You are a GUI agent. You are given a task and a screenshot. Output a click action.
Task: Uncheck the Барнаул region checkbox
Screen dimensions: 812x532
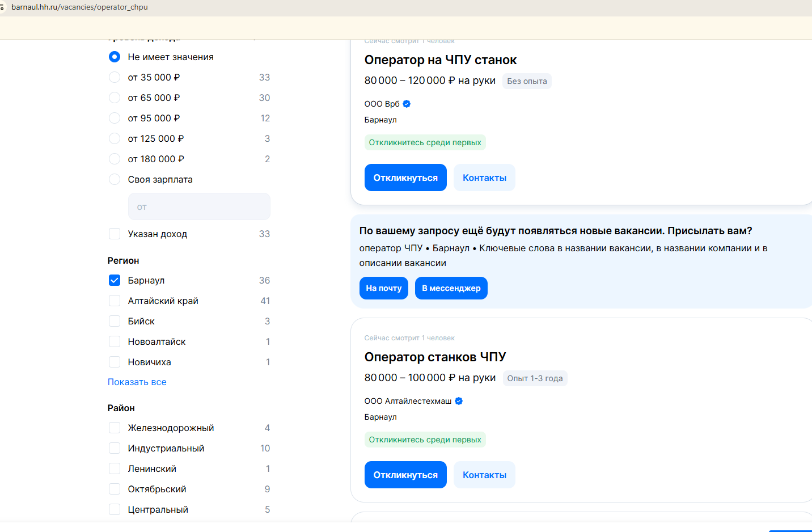[x=115, y=280]
